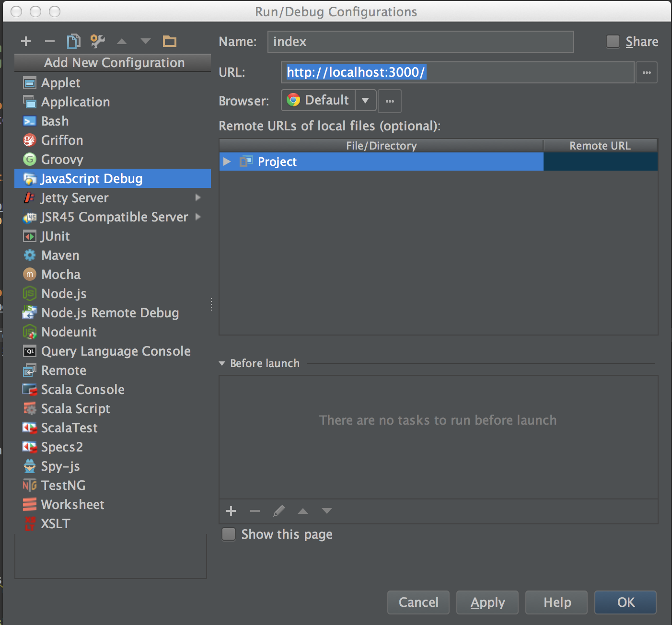
Task: Select JavaScript Debug configuration type
Action: tap(113, 179)
